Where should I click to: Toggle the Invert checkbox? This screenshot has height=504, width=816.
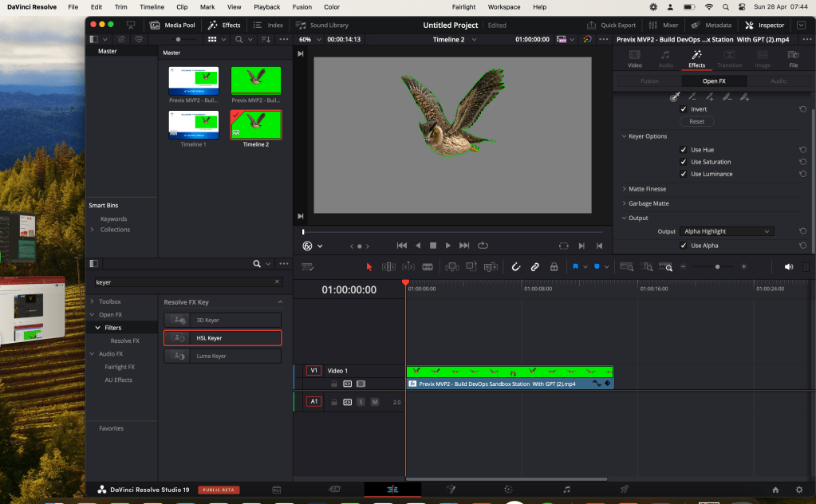pos(684,109)
